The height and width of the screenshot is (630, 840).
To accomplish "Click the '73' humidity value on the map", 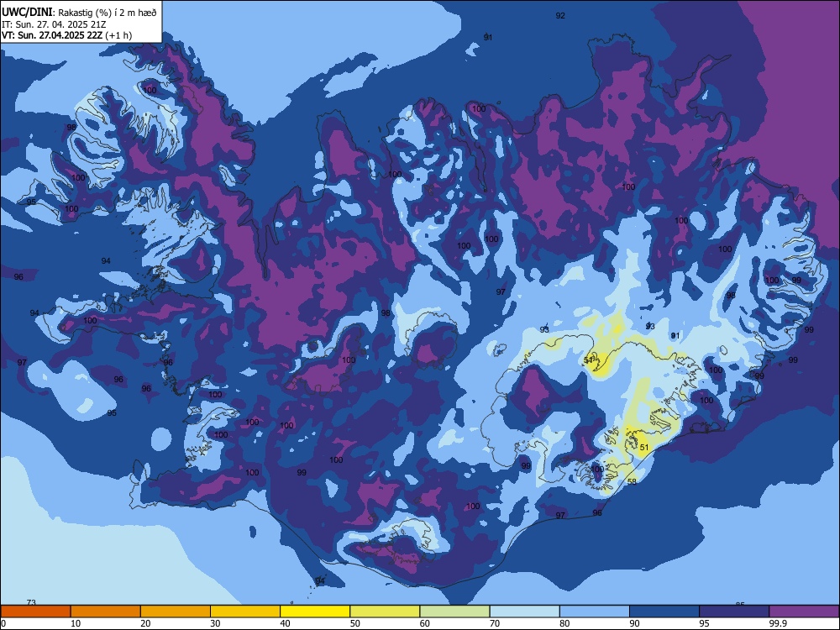I will point(31,602).
